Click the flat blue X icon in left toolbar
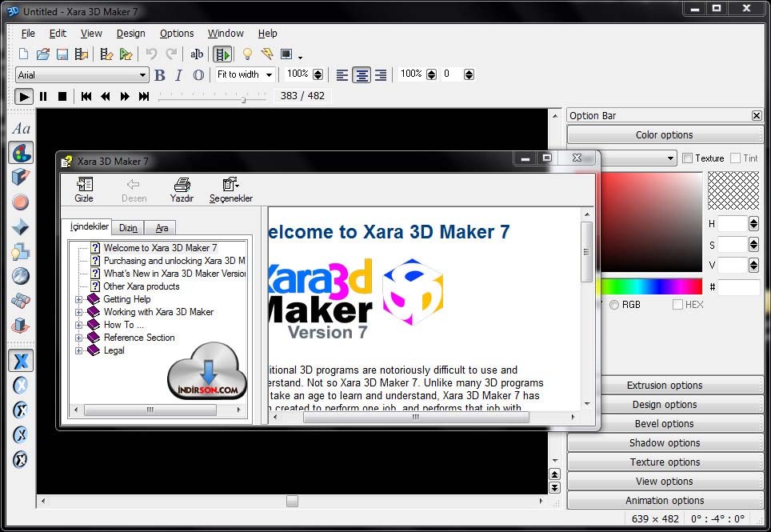The height and width of the screenshot is (532, 771). (21, 362)
